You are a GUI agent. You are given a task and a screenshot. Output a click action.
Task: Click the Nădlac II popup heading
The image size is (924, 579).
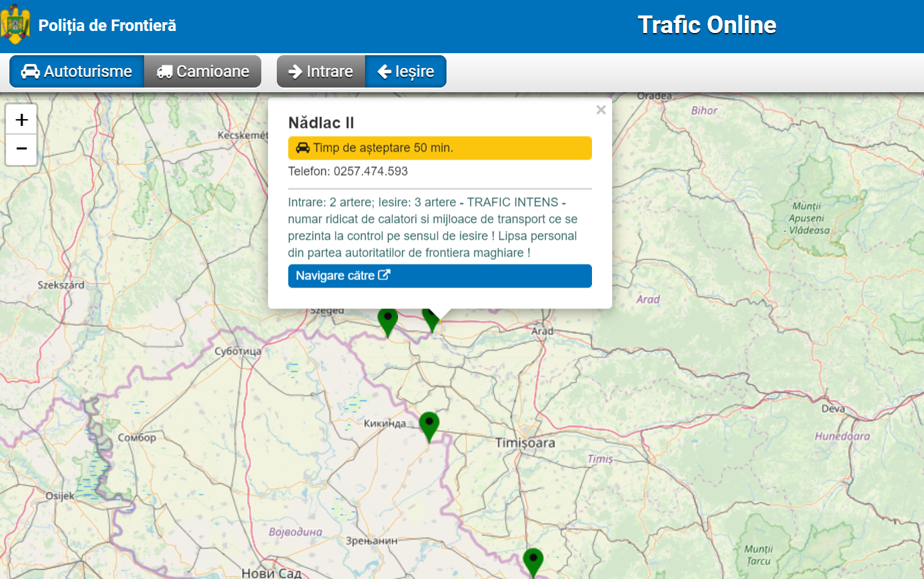coord(321,123)
